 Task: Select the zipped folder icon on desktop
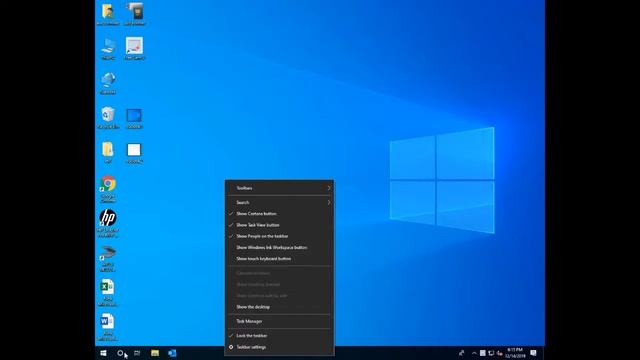(x=108, y=153)
